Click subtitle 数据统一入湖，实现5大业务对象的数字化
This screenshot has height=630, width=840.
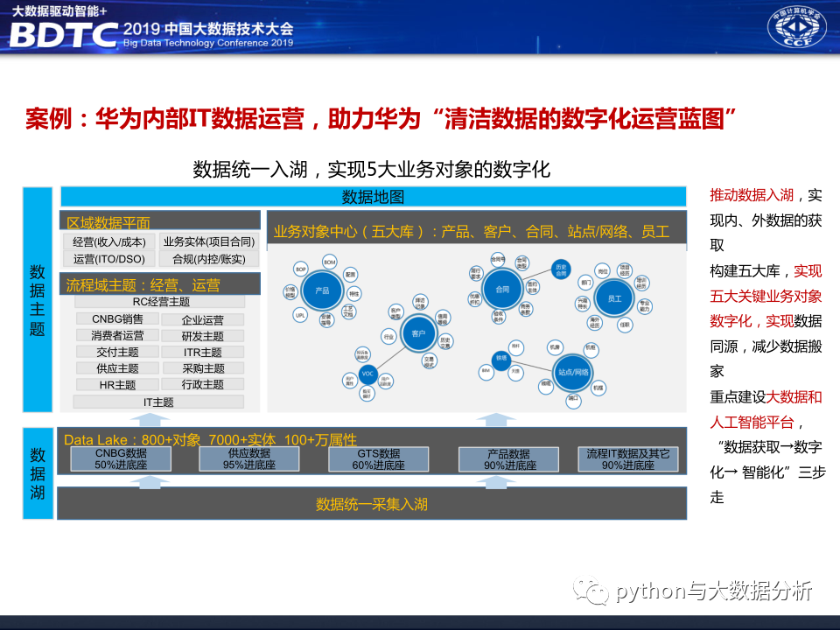tap(371, 169)
